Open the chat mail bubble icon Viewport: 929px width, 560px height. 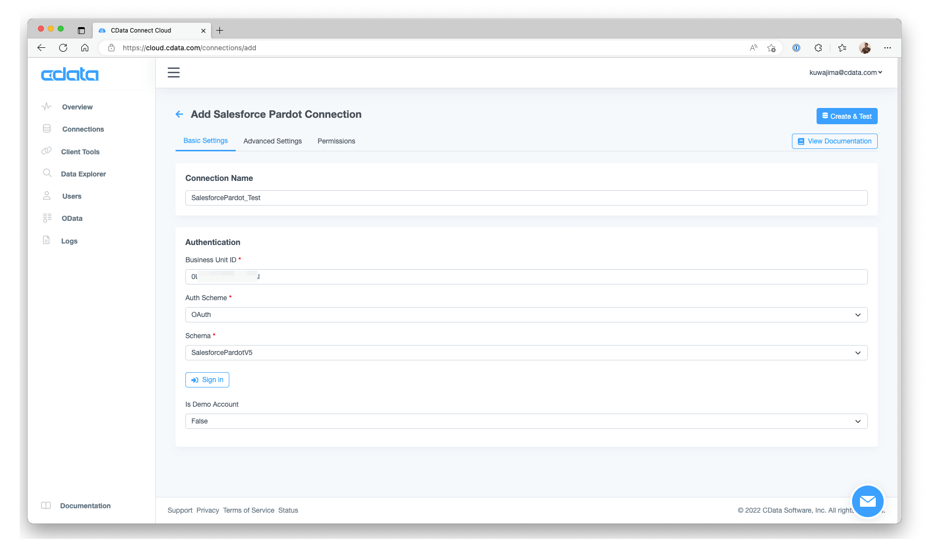pos(867,501)
